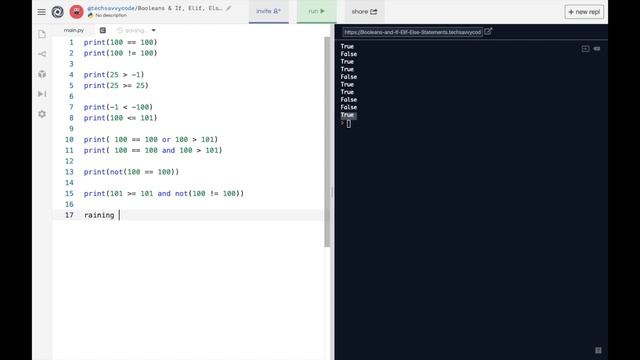Click the No description text

(111, 16)
